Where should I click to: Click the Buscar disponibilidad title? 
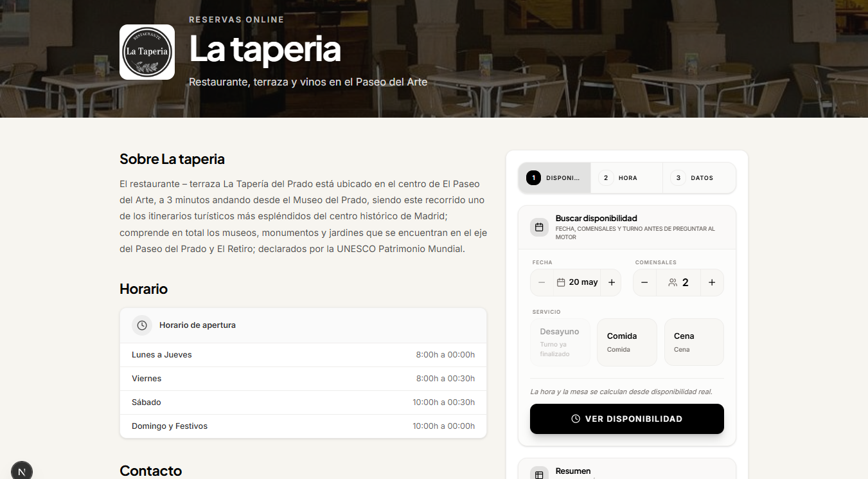[x=596, y=219]
